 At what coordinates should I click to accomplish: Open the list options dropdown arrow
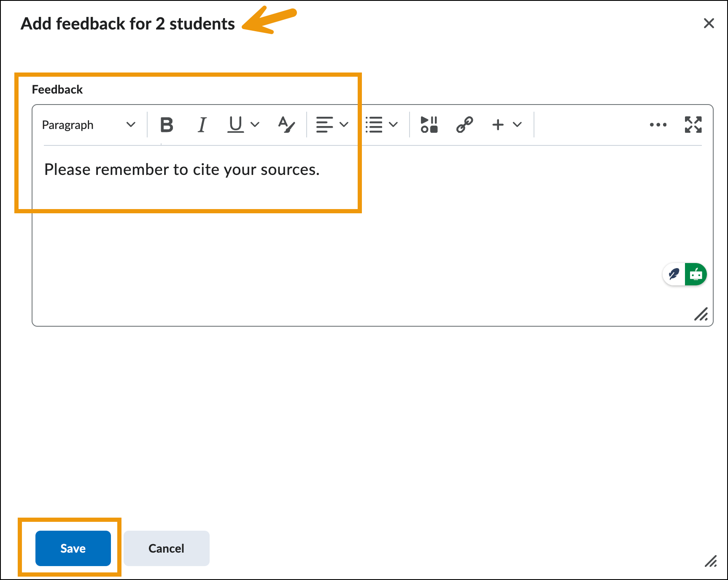[393, 125]
